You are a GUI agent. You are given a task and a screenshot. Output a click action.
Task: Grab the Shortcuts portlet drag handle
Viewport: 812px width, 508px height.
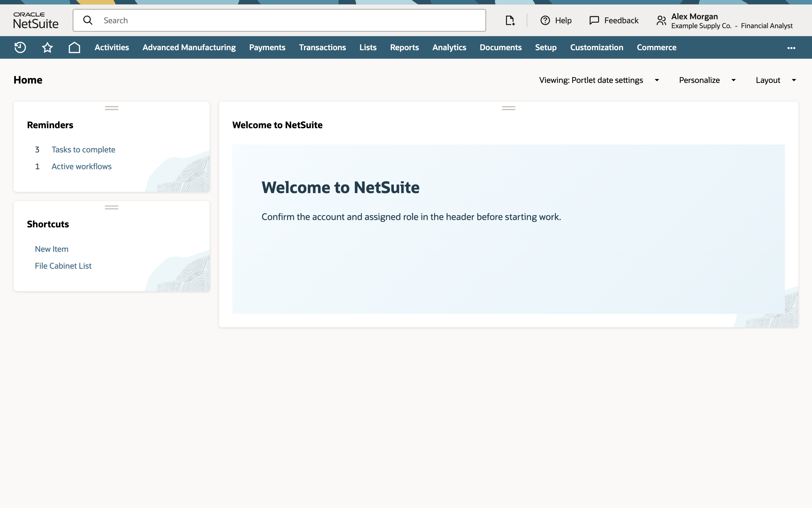pyautogui.click(x=112, y=207)
